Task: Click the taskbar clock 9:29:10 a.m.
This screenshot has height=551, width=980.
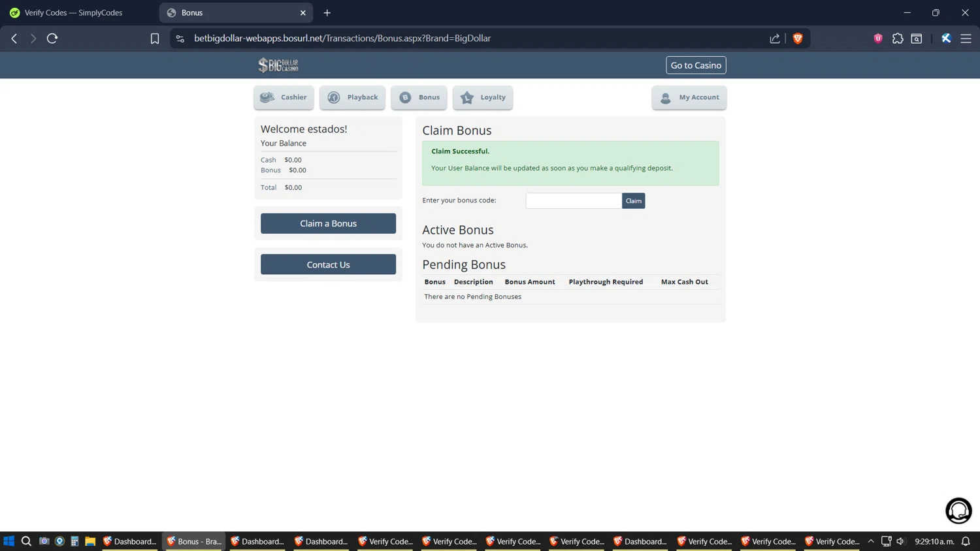Action: point(934,541)
